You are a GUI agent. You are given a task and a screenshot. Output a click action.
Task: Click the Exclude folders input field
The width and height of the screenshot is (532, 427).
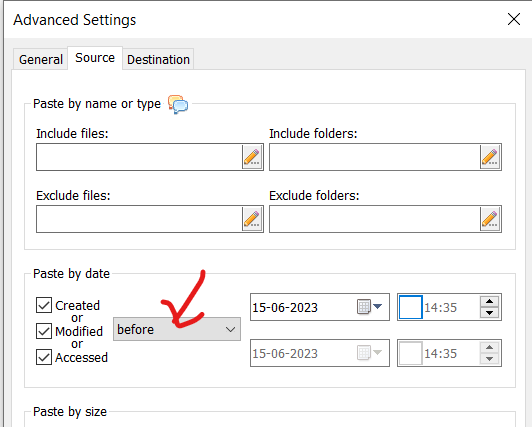tap(375, 219)
